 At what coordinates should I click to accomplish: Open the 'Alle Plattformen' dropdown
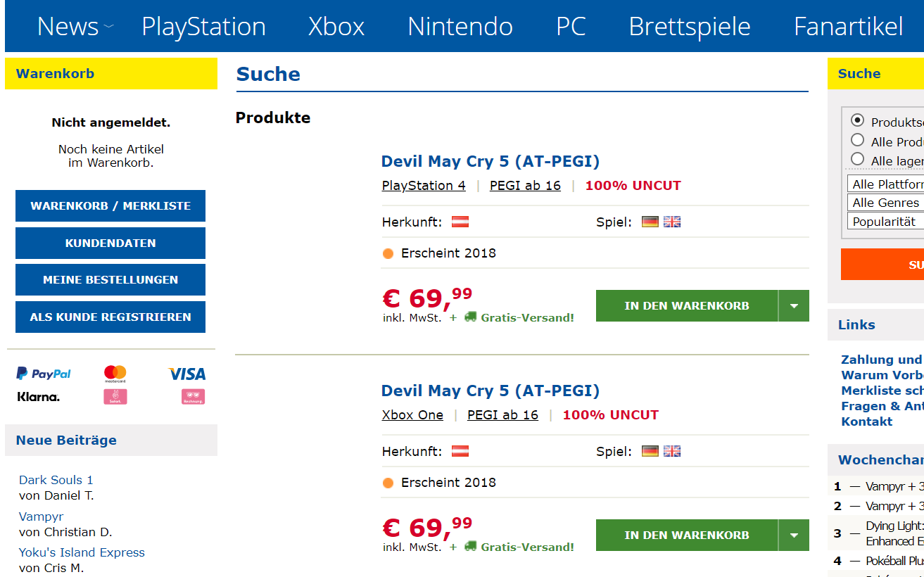click(887, 184)
